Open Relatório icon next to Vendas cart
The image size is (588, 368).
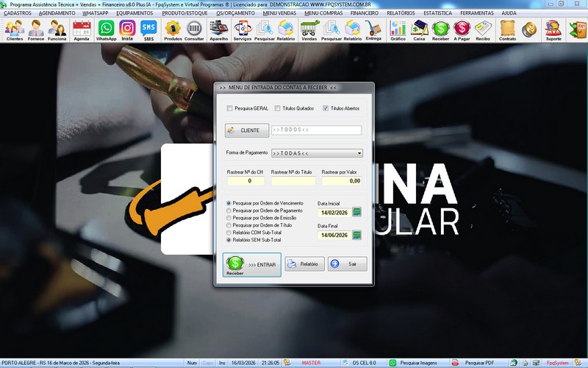pos(286,30)
